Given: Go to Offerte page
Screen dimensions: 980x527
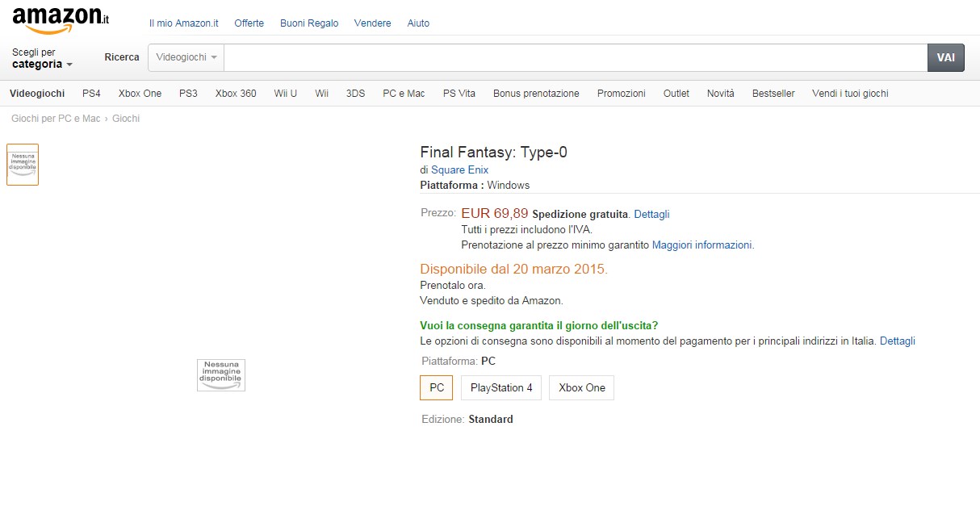Looking at the screenshot, I should [249, 23].
